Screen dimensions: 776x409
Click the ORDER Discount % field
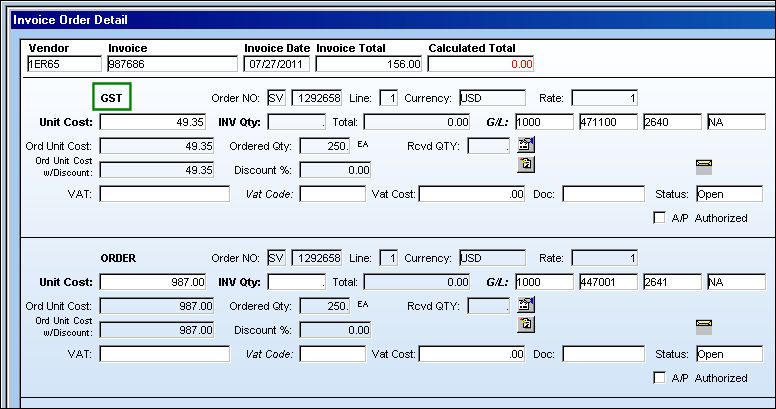[x=335, y=330]
